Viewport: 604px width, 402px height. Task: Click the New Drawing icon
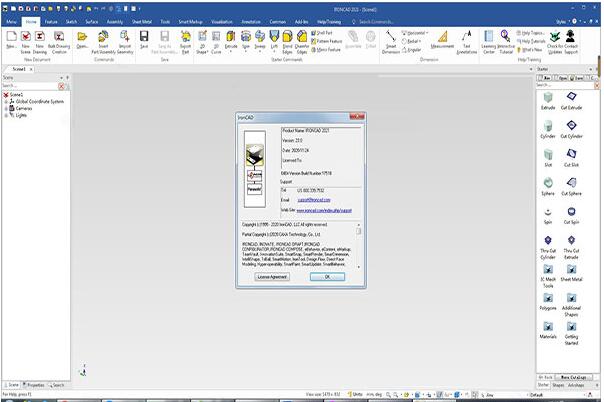coord(40,37)
